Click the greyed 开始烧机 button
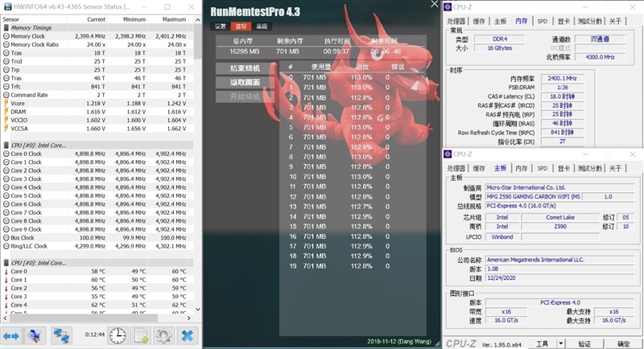Viewport: 644px width, 349px height. point(245,96)
